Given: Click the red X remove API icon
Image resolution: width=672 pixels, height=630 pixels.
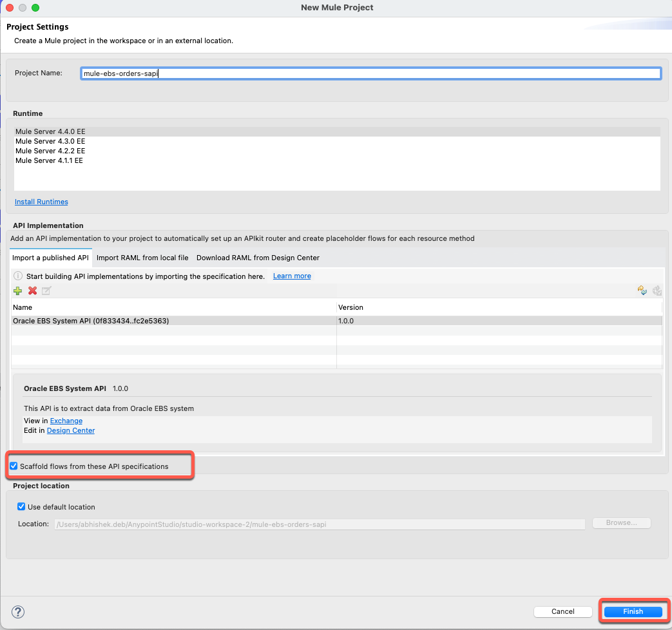Looking at the screenshot, I should click(32, 291).
